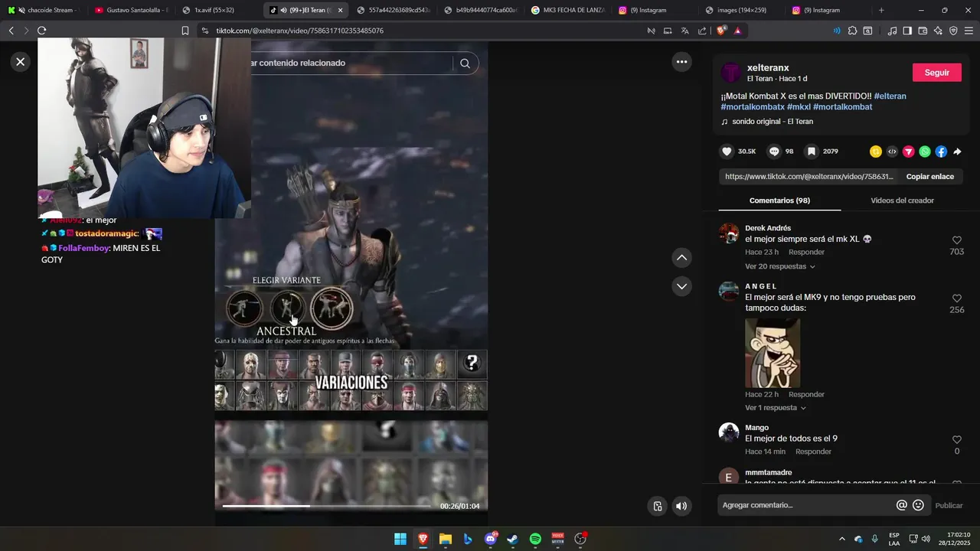
Task: Open the emoji picker in comment box
Action: coord(918,505)
